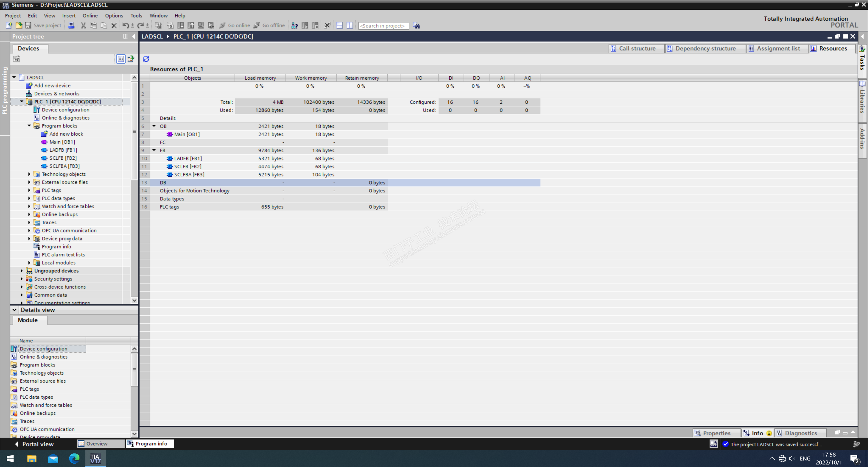Click binoculars search icon beside search field
This screenshot has height=467, width=868.
click(x=416, y=26)
